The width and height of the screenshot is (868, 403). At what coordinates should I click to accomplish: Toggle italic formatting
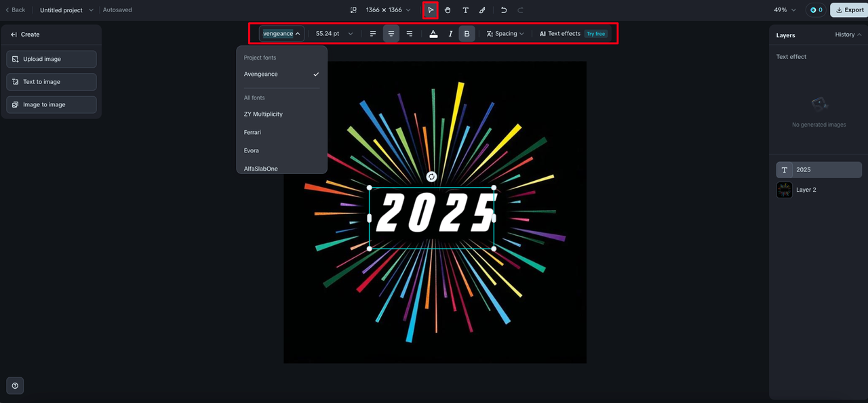pyautogui.click(x=450, y=34)
